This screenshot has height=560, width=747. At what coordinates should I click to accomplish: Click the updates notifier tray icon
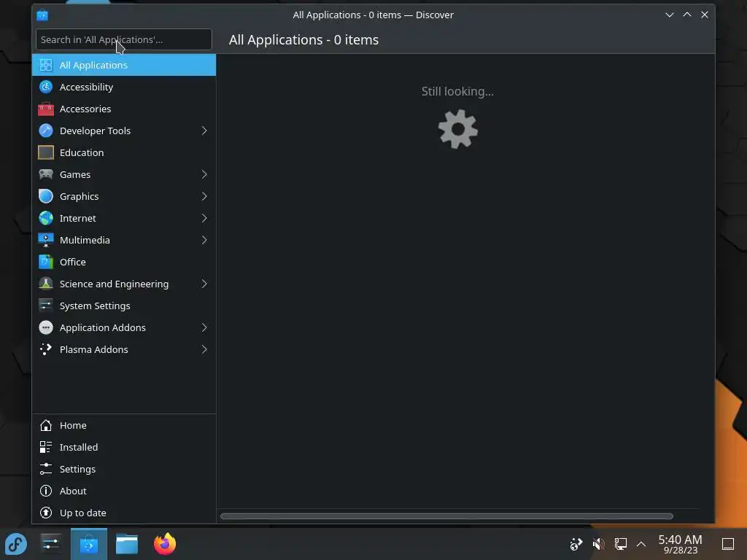pos(576,544)
